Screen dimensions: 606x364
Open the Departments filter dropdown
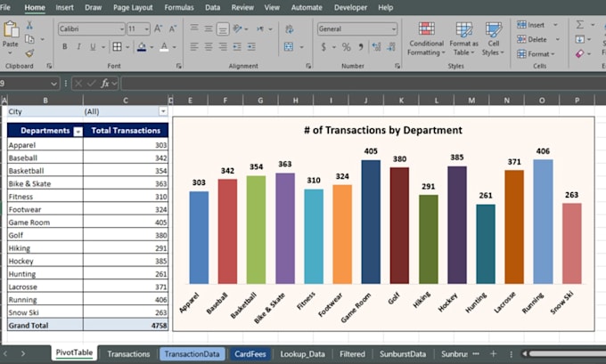78,132
